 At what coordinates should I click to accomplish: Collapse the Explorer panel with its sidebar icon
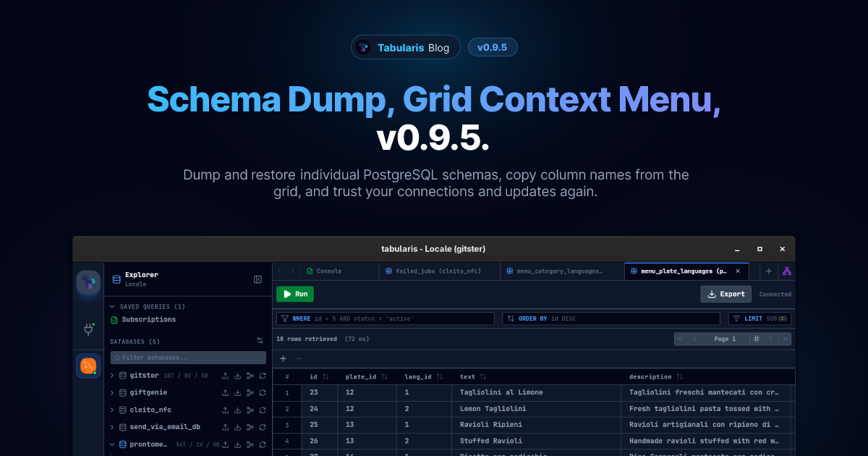coord(258,279)
